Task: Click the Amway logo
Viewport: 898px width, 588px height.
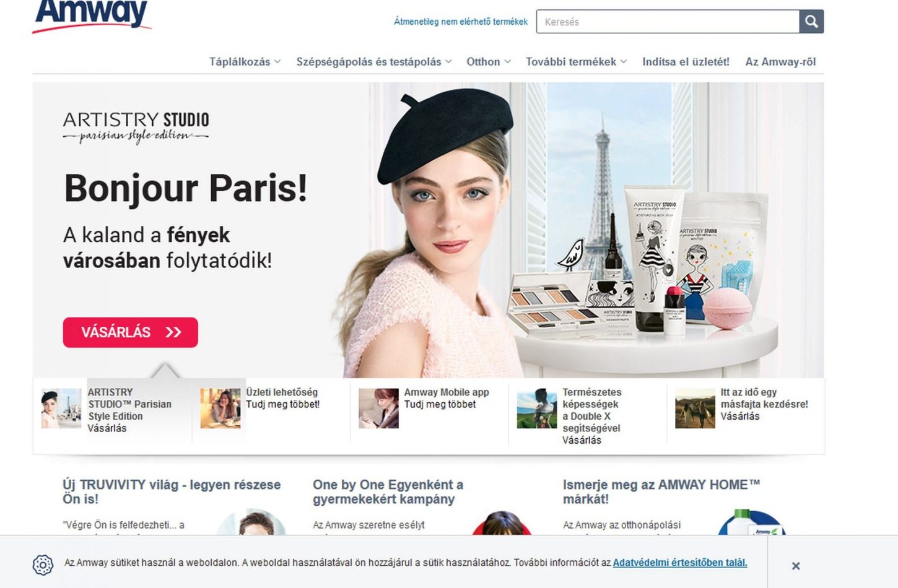Action: (x=92, y=15)
